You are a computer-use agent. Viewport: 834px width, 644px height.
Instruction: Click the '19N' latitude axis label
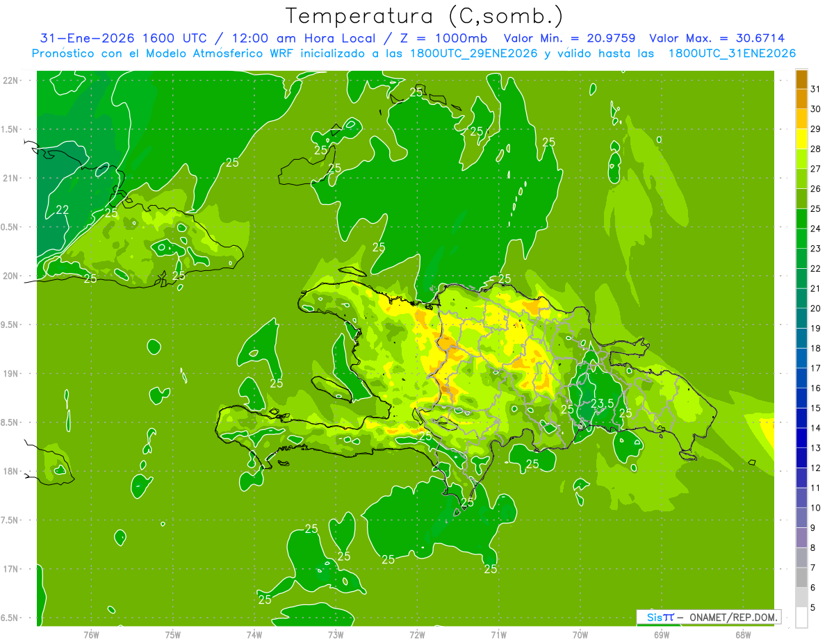tap(11, 374)
